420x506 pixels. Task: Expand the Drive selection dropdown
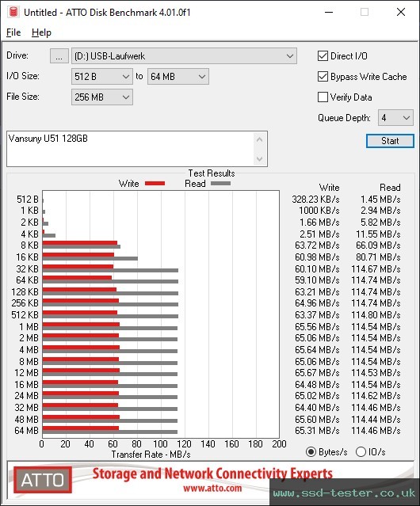click(x=184, y=56)
